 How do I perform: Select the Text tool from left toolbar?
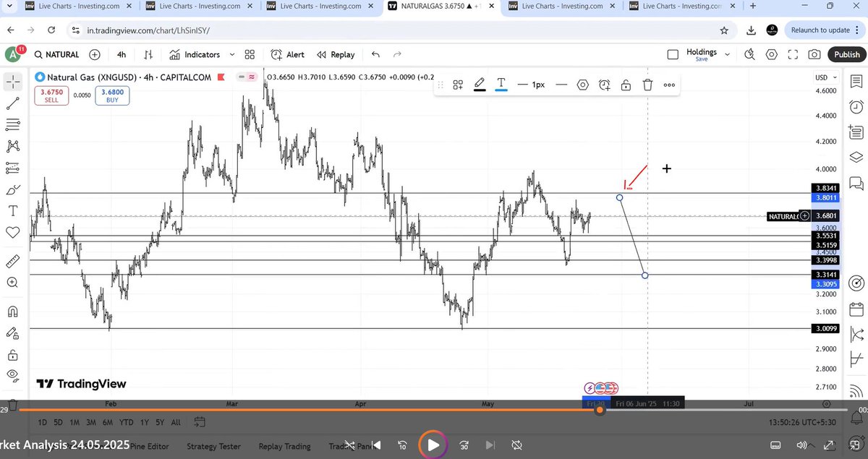tap(12, 211)
